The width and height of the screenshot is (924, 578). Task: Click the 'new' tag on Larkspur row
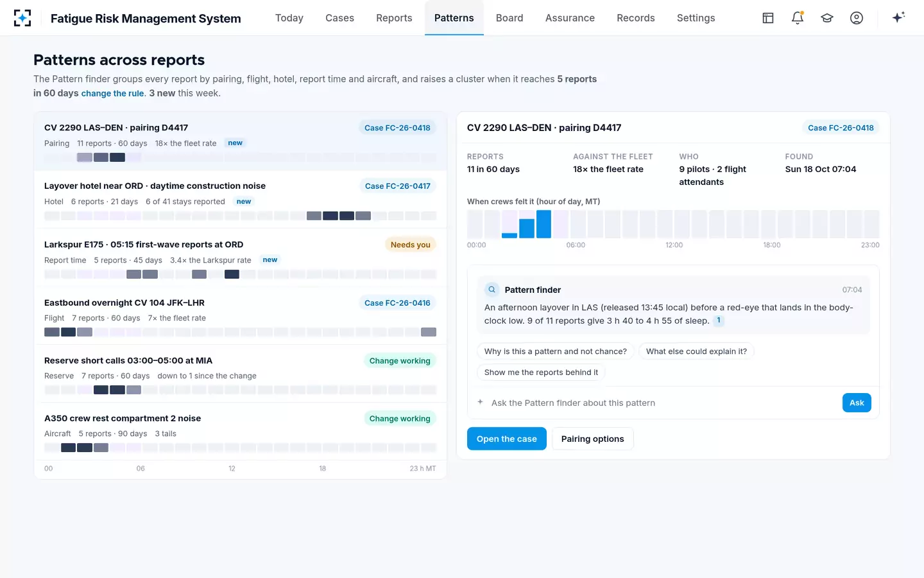(270, 260)
